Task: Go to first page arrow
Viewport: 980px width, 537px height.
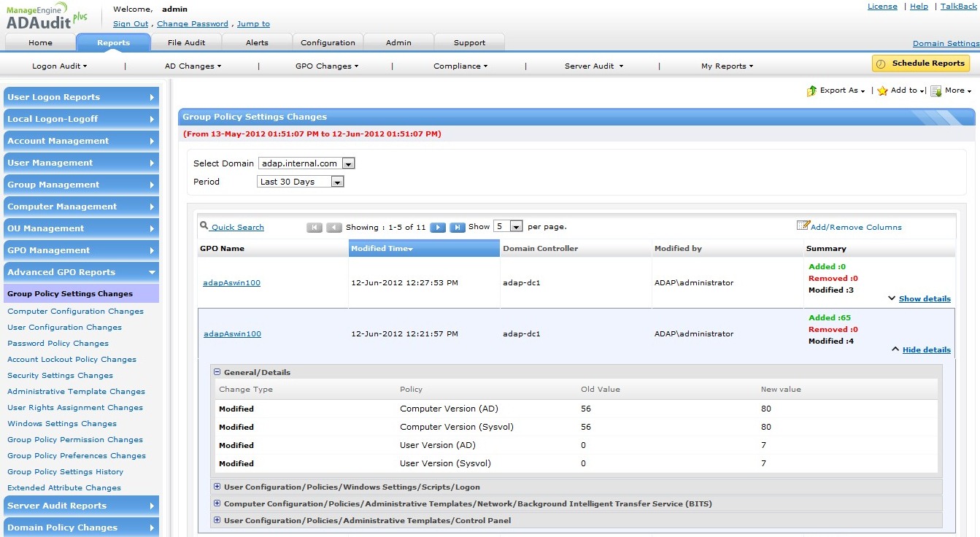Action: 315,227
